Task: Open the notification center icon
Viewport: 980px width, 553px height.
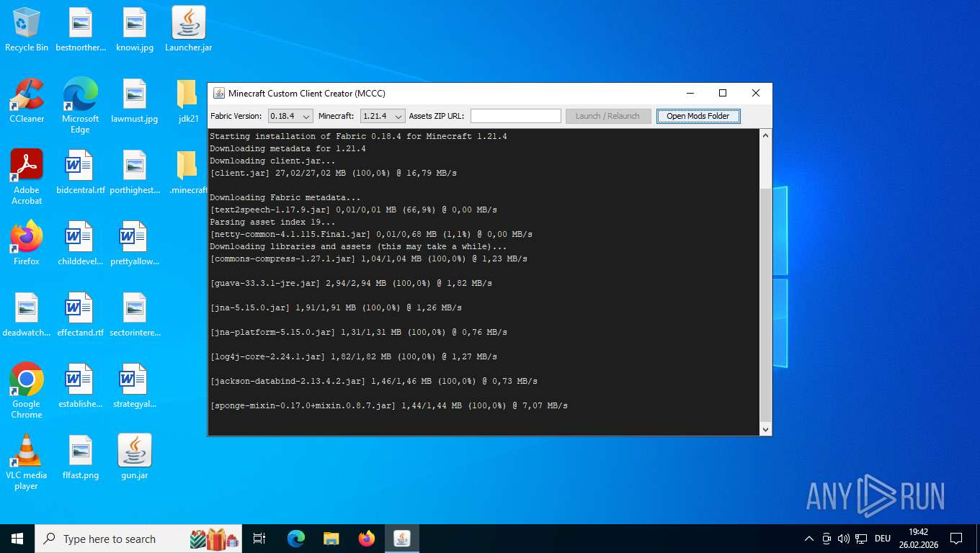Action: [x=956, y=539]
